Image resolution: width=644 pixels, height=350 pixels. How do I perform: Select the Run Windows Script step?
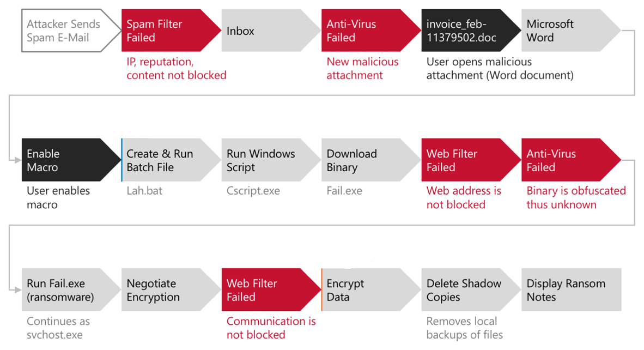[264, 160]
